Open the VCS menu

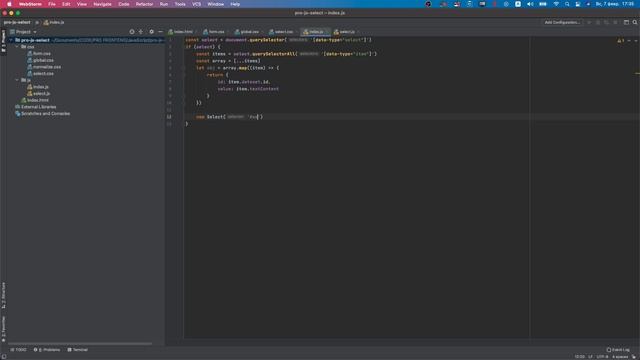tap(196, 4)
